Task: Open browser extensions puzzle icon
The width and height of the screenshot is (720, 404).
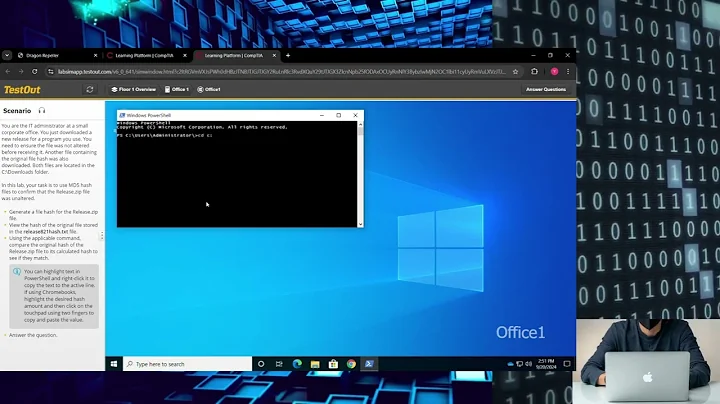Action: tap(534, 72)
